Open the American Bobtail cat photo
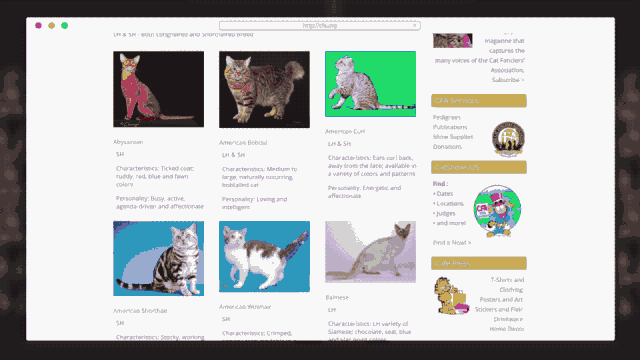Viewport: 640px width, 360px height. pyautogui.click(x=264, y=89)
